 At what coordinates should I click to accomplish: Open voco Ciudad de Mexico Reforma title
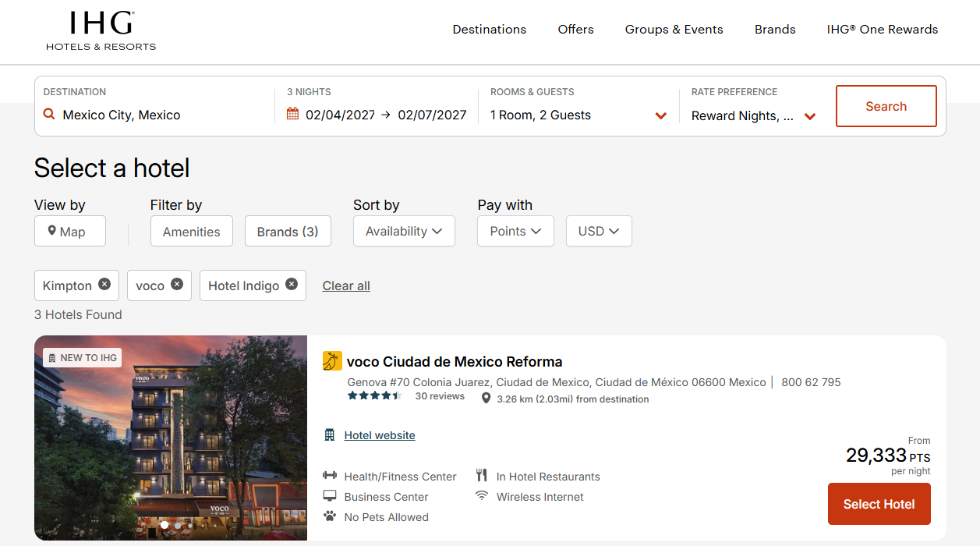[x=455, y=361]
